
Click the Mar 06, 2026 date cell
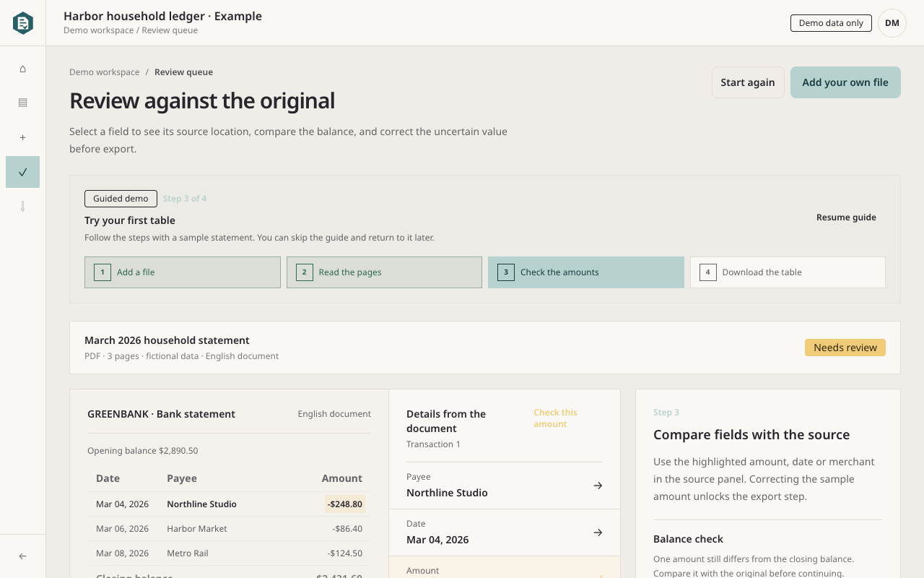click(122, 529)
